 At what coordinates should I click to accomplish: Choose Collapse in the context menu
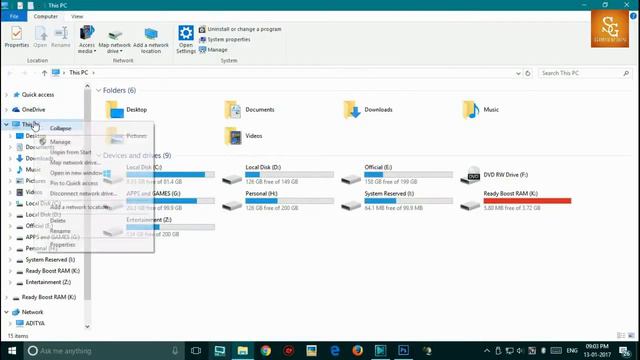[60, 128]
